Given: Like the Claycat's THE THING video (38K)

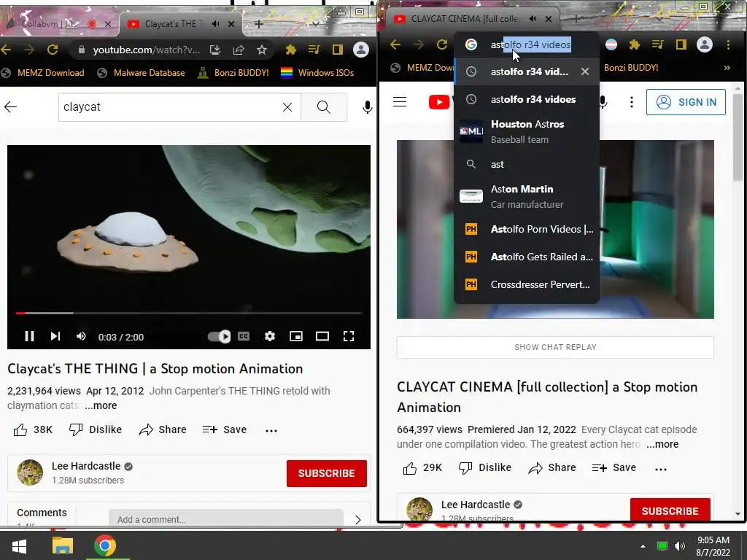Looking at the screenshot, I should point(32,430).
